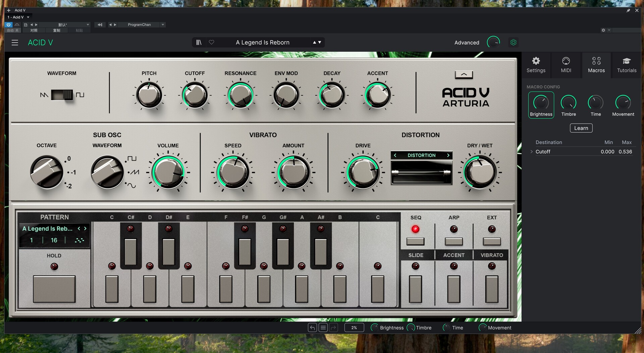Screen dimensions: 644x353
Task: Go to next pattern with right chevron
Action: click(85, 229)
